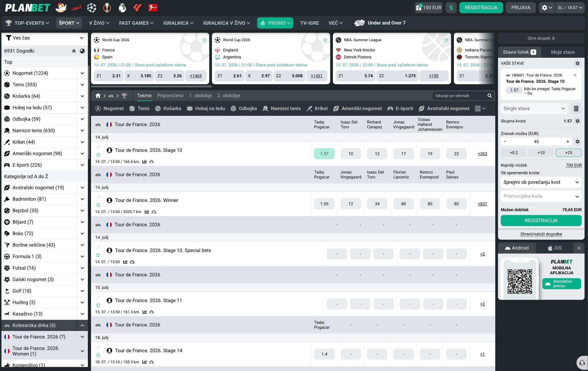Screen dimensions: 588x371
Task: Click the green REGISTRACIJA button in header
Action: point(481,8)
